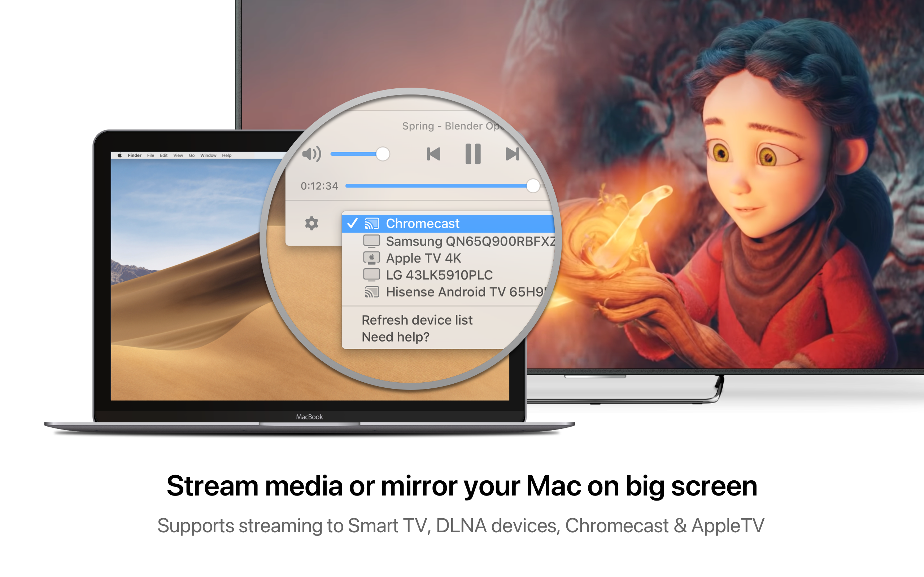Select Chromecast as the active device

423,224
